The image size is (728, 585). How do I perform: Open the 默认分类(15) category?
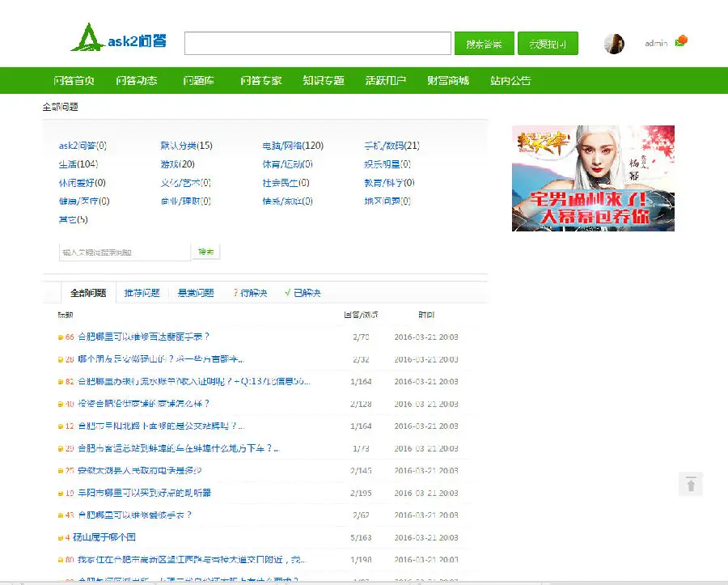187,146
